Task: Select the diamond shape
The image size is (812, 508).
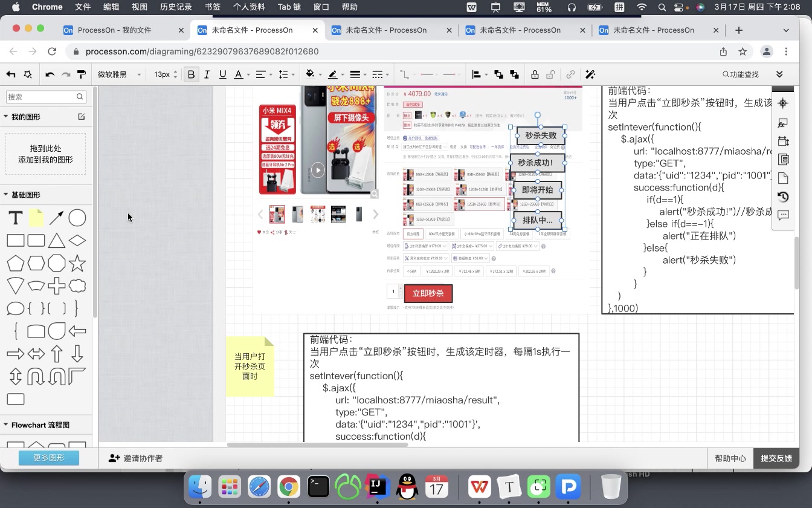Action: [x=77, y=241]
